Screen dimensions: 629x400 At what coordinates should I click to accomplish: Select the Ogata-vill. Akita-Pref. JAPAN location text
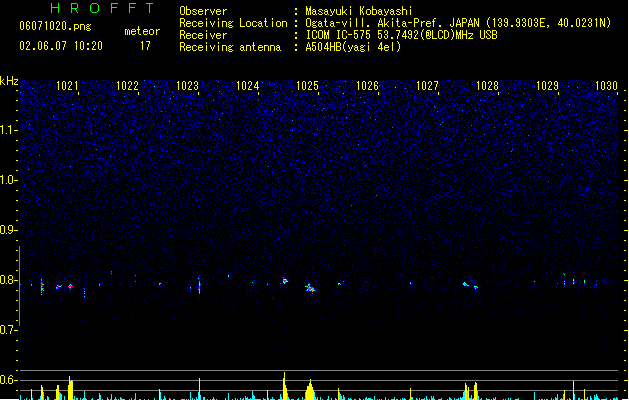pos(458,23)
